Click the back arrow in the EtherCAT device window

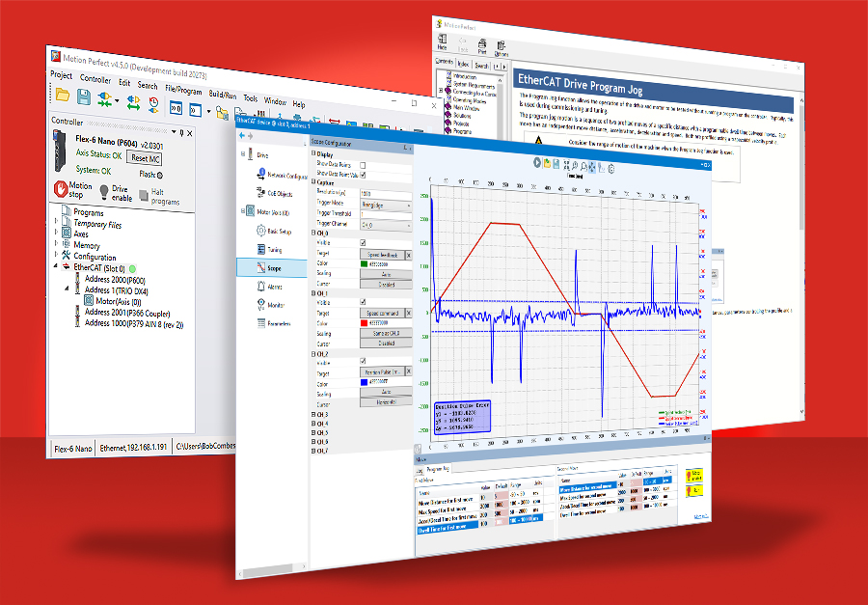(x=242, y=135)
